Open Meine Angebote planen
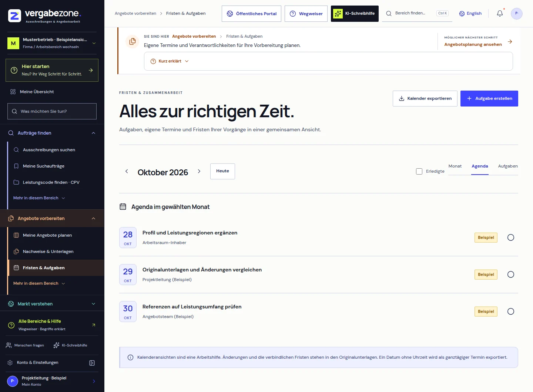 coord(56,235)
